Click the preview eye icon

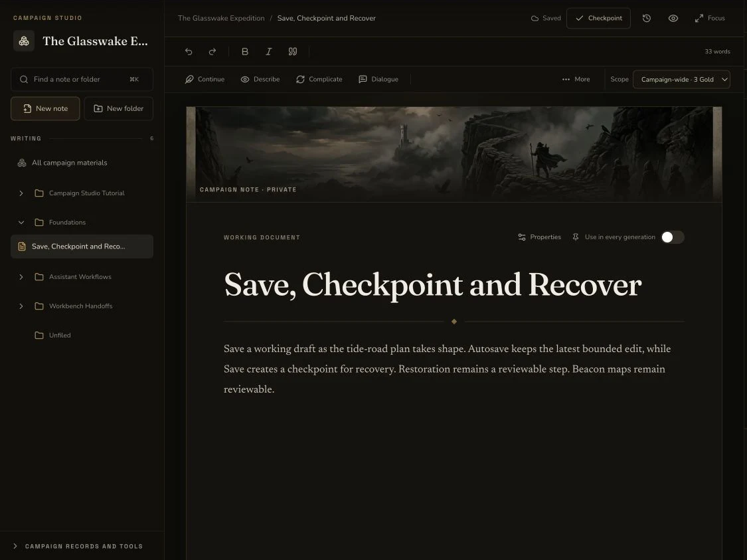pos(673,18)
